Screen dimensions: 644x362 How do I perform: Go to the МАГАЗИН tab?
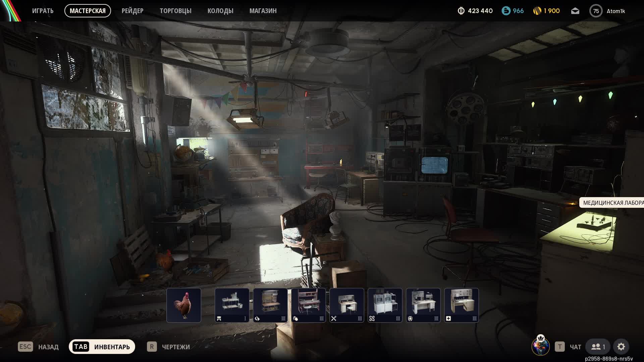263,11
